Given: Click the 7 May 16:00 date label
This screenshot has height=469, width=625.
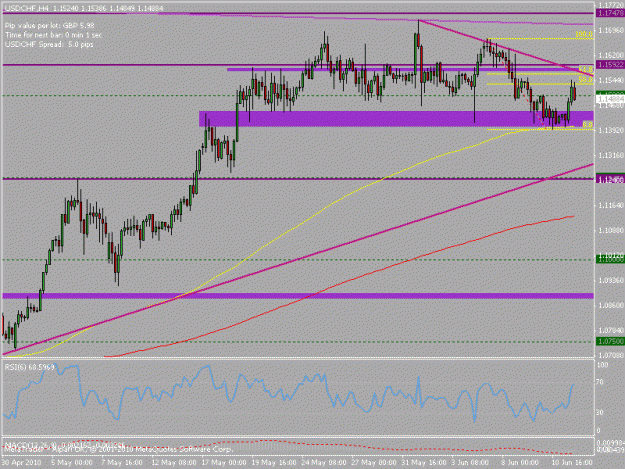Looking at the screenshot, I should tap(122, 463).
